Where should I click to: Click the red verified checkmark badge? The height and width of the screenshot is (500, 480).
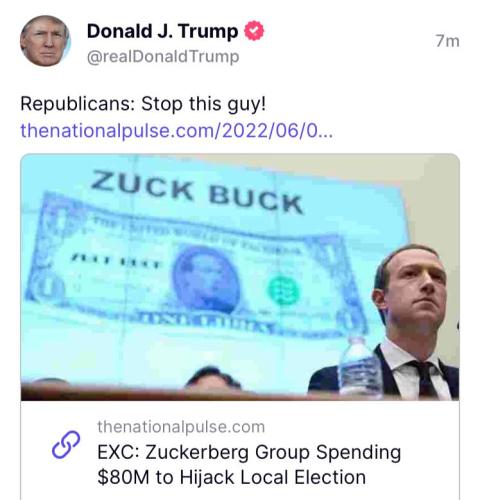click(254, 31)
